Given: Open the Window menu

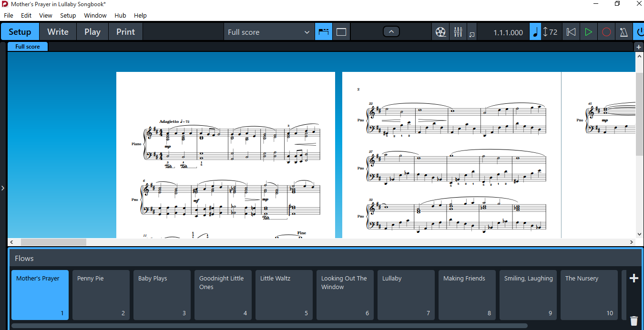Looking at the screenshot, I should [95, 15].
